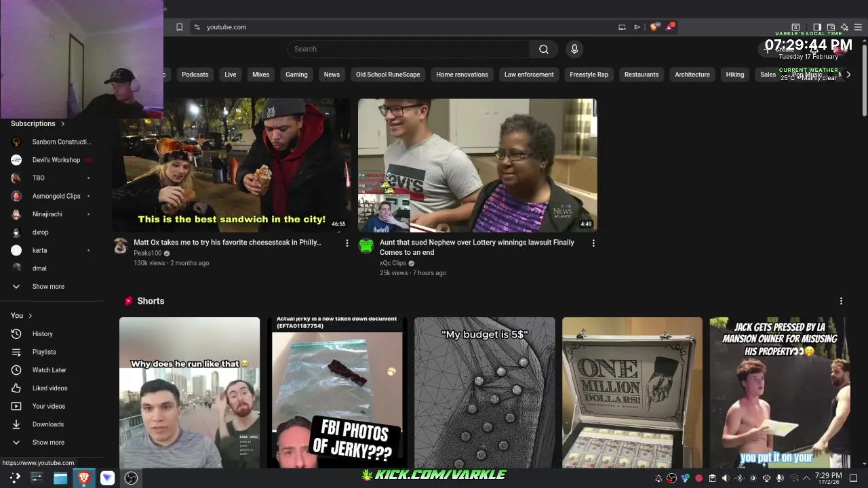Open the browser hamburger main menu
The height and width of the screenshot is (488, 868).
pos(858,27)
